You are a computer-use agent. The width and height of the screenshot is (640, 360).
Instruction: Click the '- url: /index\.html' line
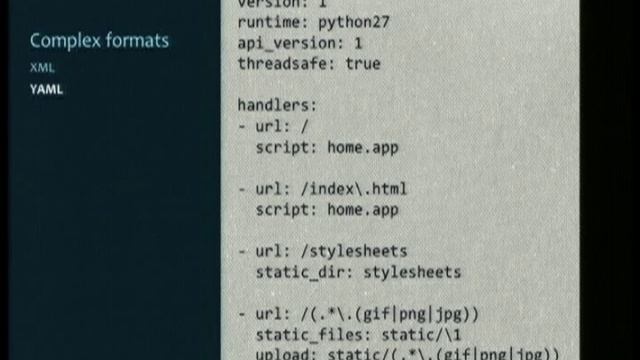(x=322, y=189)
